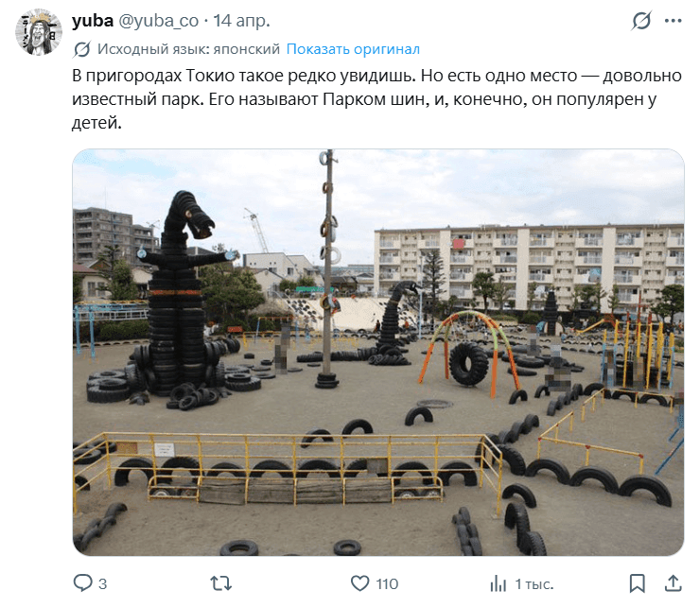Click the translation icon beside Исходный язык
Image resolution: width=700 pixels, height=608 pixels.
pyautogui.click(x=81, y=49)
